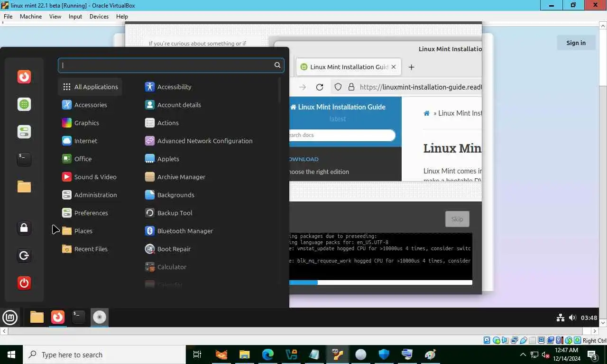Open Files from the Cinnamon panel
The image size is (607, 364).
coord(37,317)
